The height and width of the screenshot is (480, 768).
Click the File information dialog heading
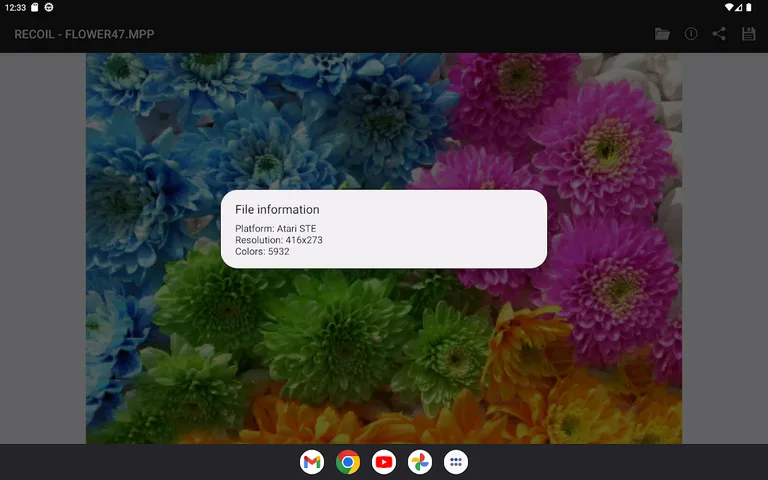277,210
